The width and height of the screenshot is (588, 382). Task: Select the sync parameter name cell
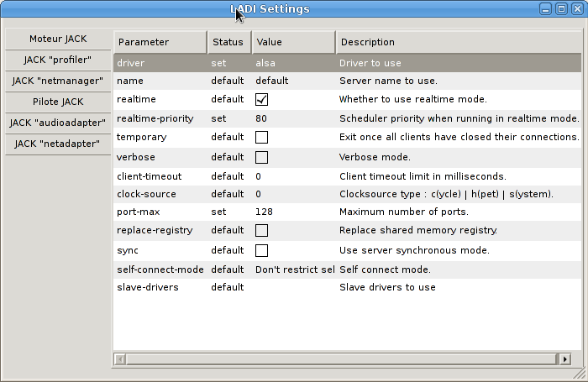128,250
